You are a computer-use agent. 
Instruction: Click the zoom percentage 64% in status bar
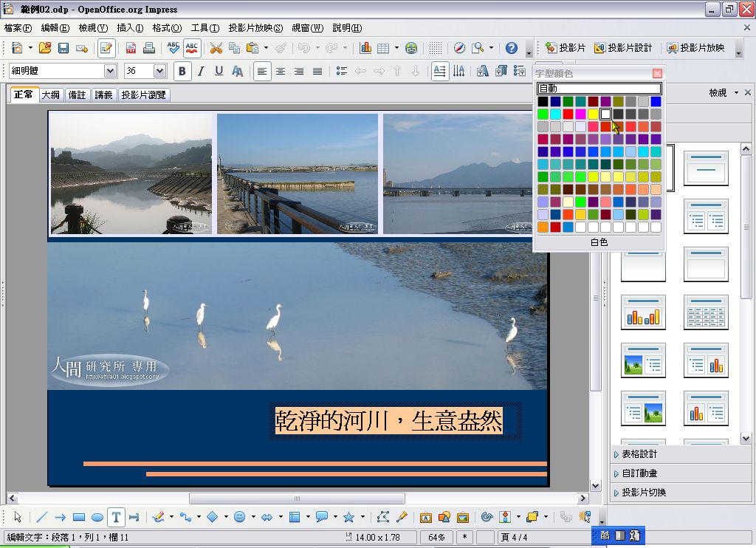click(436, 538)
